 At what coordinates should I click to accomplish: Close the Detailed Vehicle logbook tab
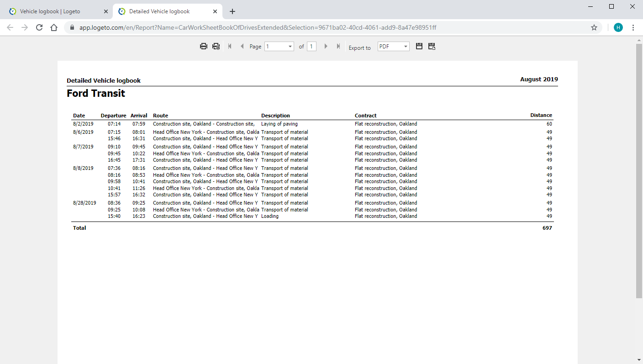(215, 11)
